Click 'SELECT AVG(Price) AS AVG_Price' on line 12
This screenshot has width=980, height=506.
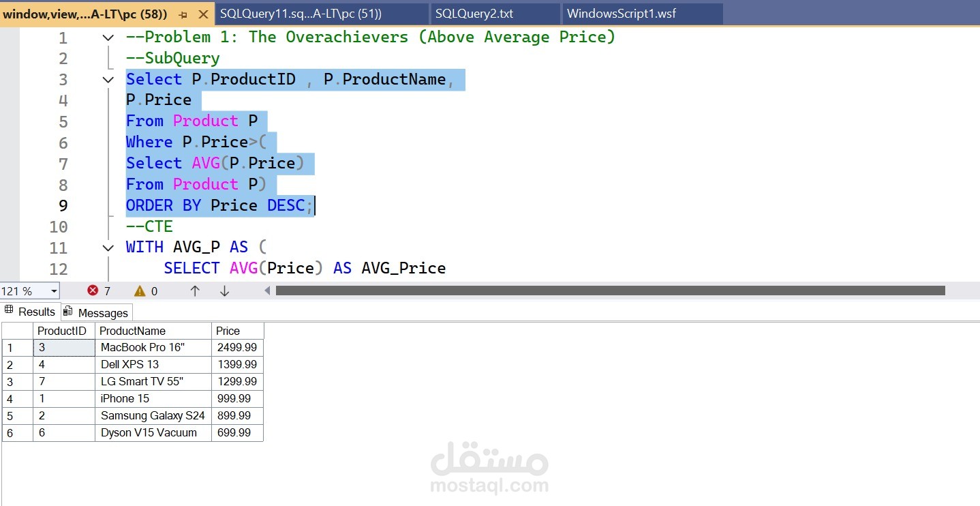point(305,269)
